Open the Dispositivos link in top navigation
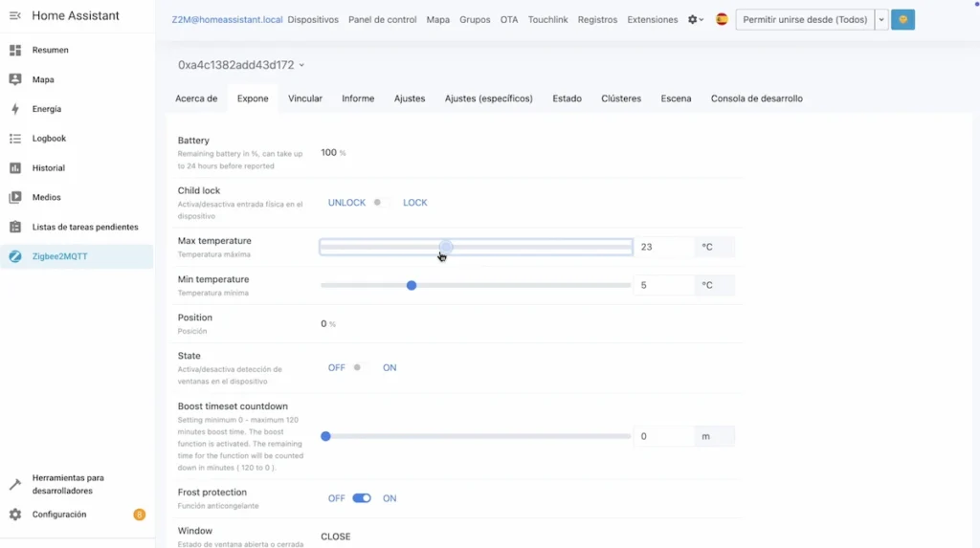Viewport: 980px width, 548px height. pyautogui.click(x=313, y=20)
